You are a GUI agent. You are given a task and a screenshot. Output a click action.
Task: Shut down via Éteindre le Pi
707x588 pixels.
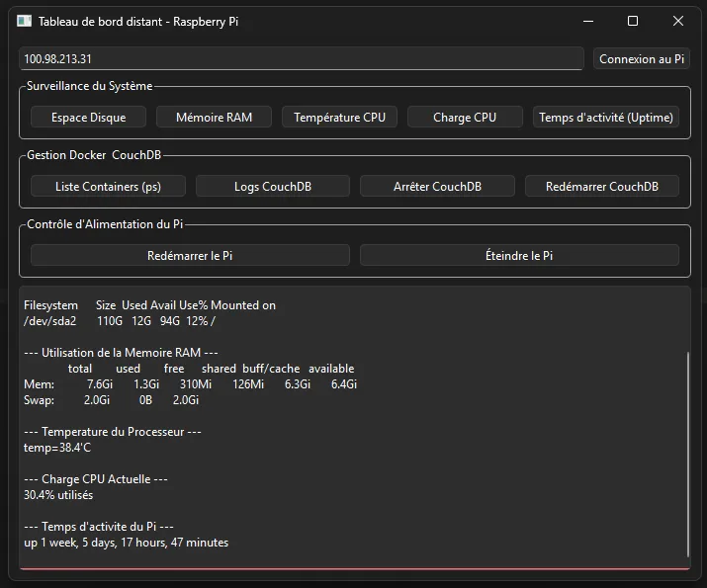[519, 256]
